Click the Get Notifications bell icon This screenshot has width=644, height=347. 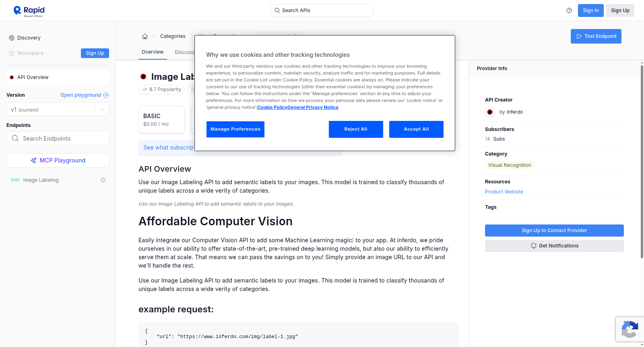[x=534, y=246]
